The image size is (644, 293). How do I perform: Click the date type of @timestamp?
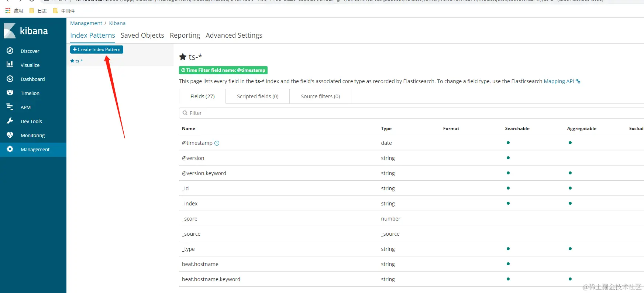386,143
